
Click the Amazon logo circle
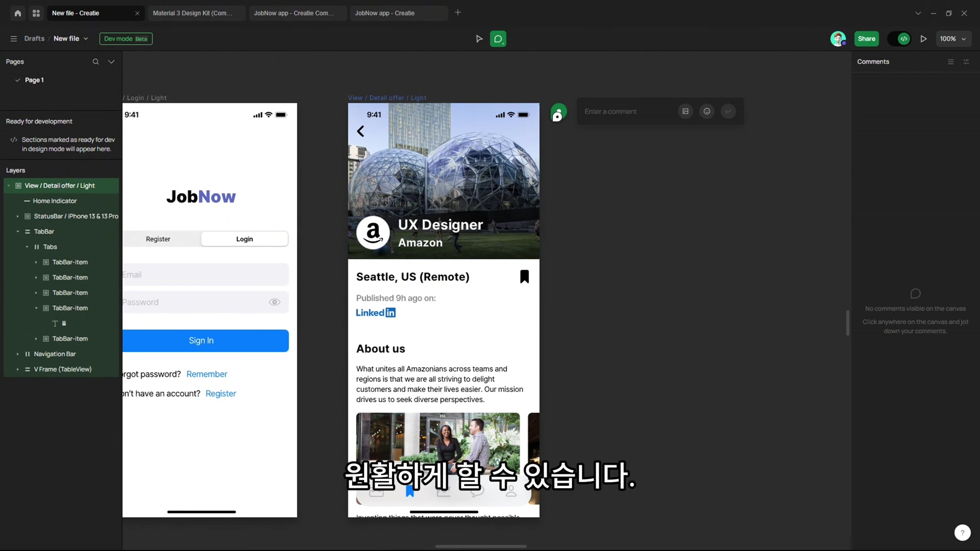click(373, 233)
